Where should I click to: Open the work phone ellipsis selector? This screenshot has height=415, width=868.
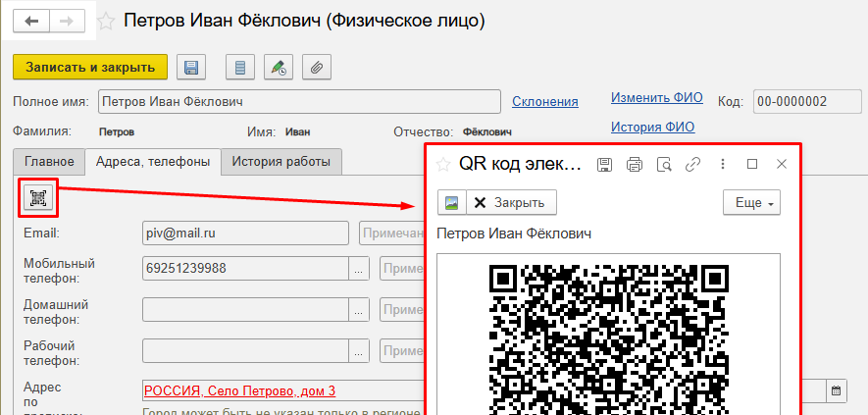click(x=359, y=350)
